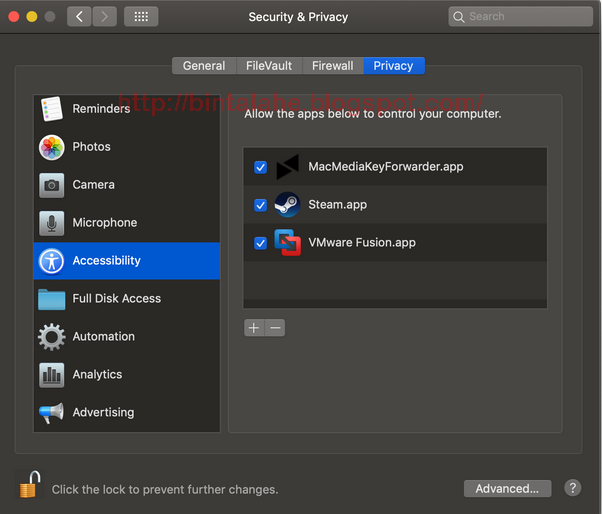Screen dimensions: 602x514
Task: Click the Full Disk Access folder icon
Action: click(x=51, y=299)
